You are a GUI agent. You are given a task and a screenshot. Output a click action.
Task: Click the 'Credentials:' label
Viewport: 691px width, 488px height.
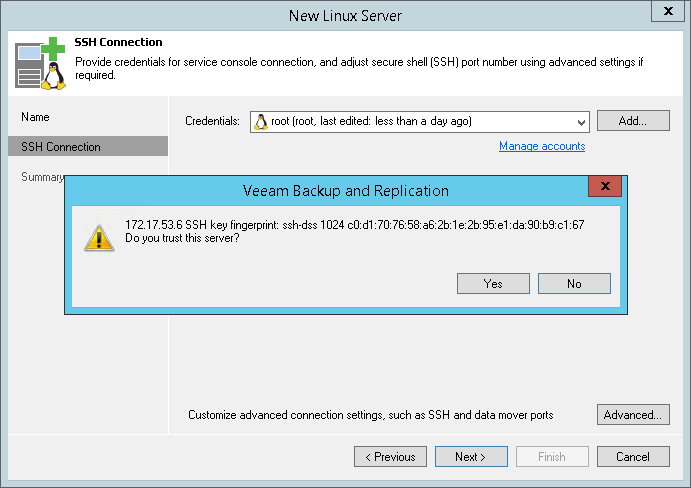[212, 121]
